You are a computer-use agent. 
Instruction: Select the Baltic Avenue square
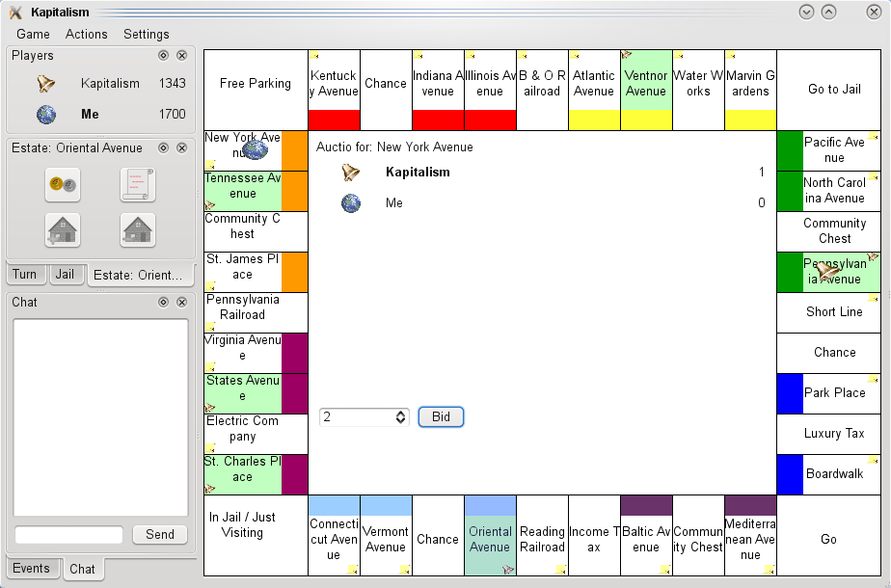646,536
